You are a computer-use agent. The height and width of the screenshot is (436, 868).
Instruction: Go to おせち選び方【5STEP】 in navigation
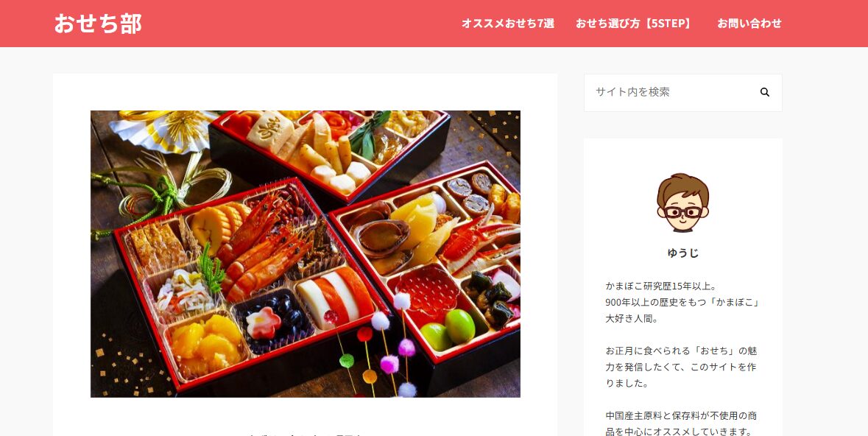pyautogui.click(x=635, y=24)
